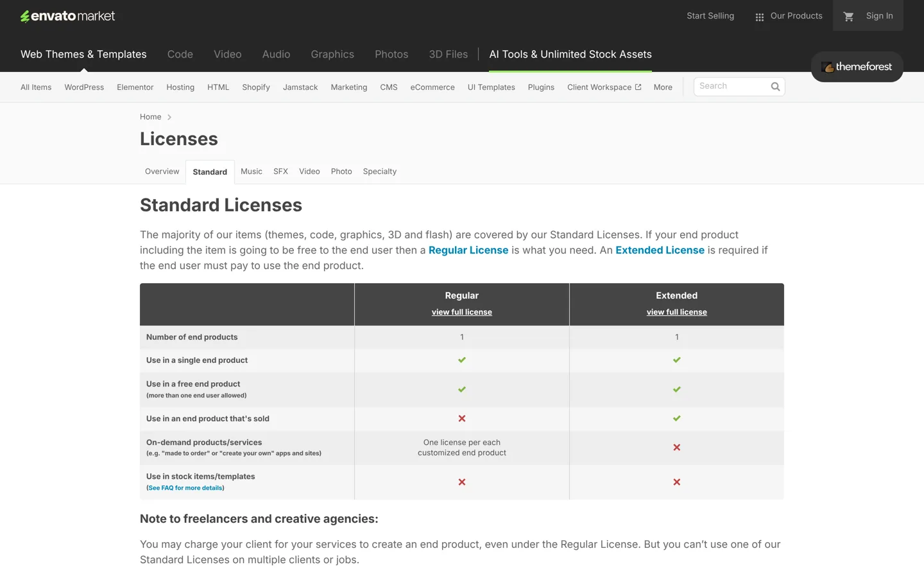View full license under Regular column
The width and height of the screenshot is (924, 578).
pyautogui.click(x=462, y=312)
